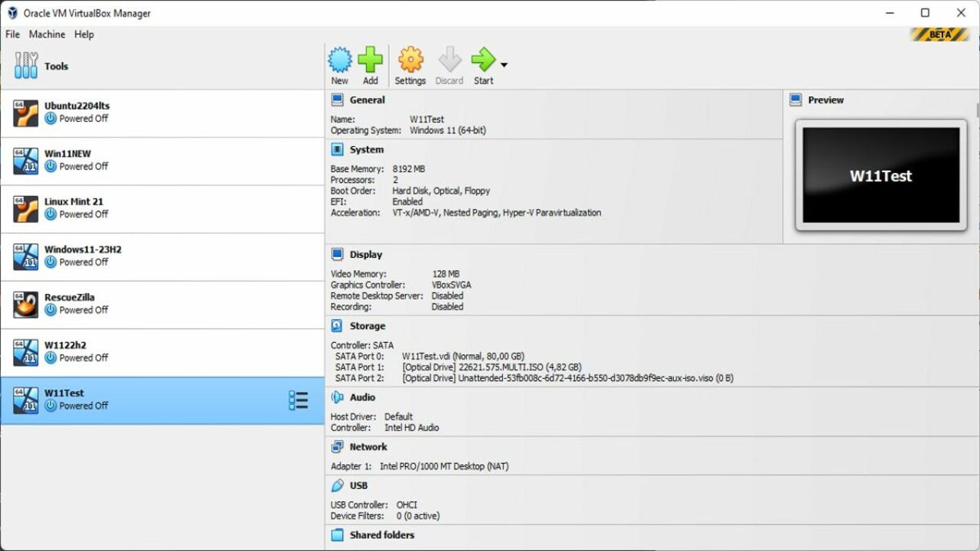Open the System section heading

coord(367,149)
